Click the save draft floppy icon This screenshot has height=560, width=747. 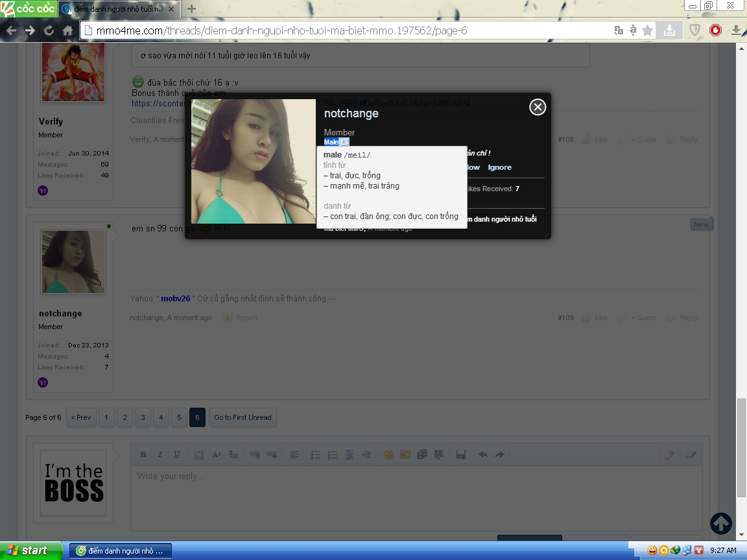coord(461,454)
